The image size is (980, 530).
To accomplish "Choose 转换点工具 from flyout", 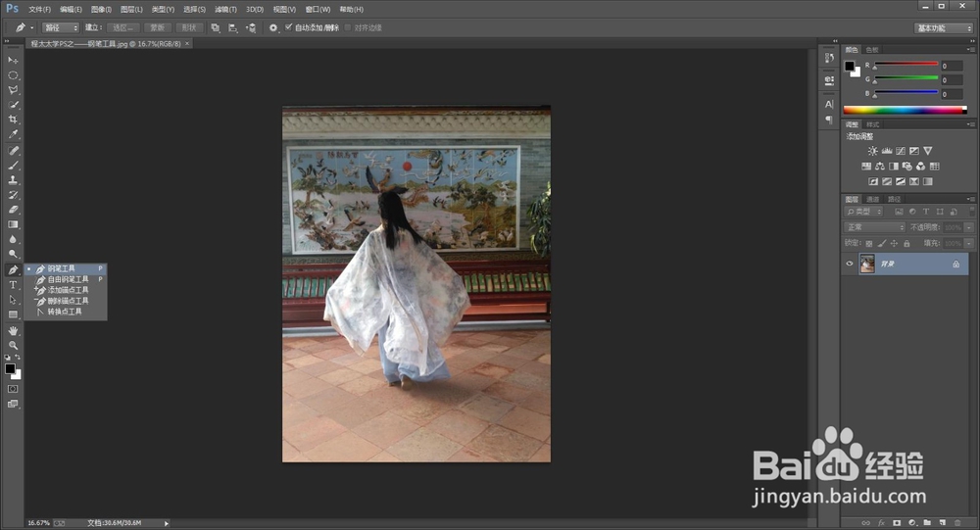I will [x=66, y=312].
